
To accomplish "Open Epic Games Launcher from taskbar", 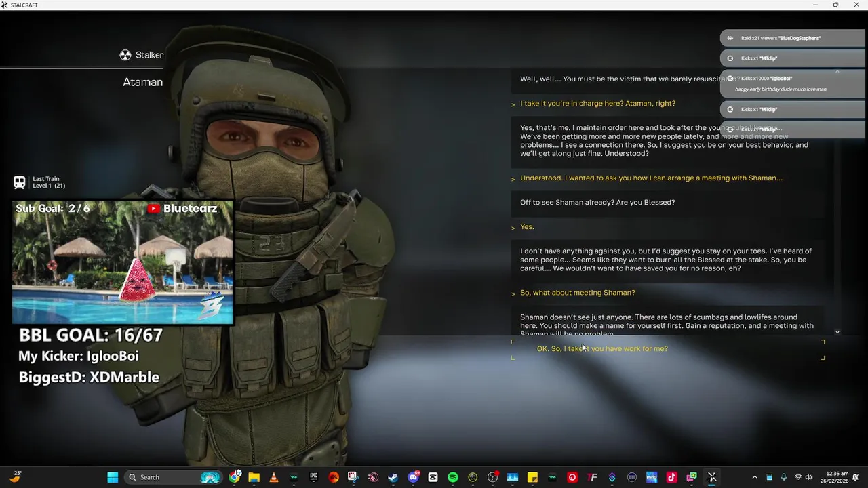I will (x=314, y=477).
